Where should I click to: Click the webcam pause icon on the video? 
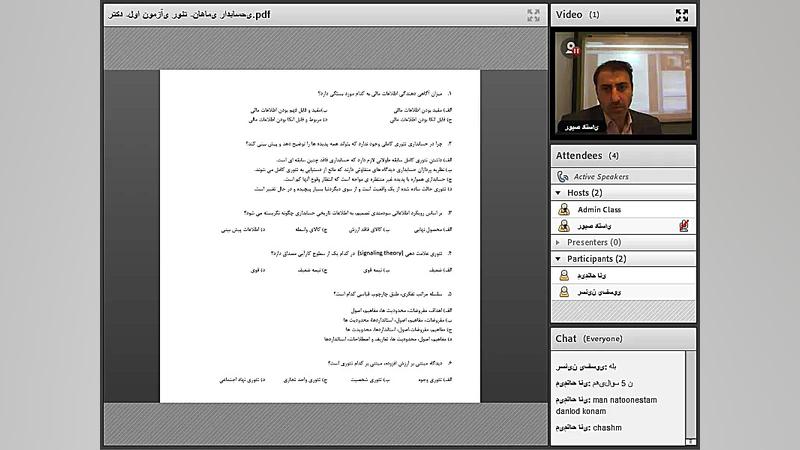click(570, 48)
